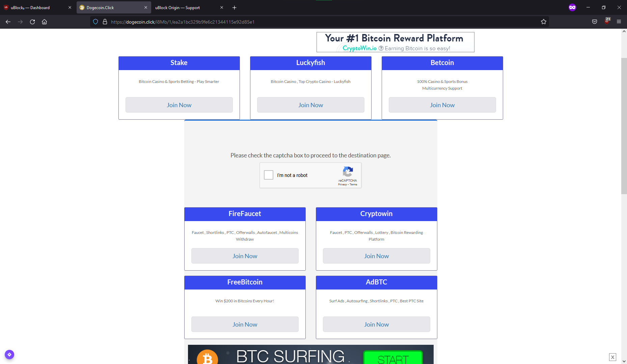View site security via the padlock icon
The width and height of the screenshot is (627, 364).
coord(105,22)
